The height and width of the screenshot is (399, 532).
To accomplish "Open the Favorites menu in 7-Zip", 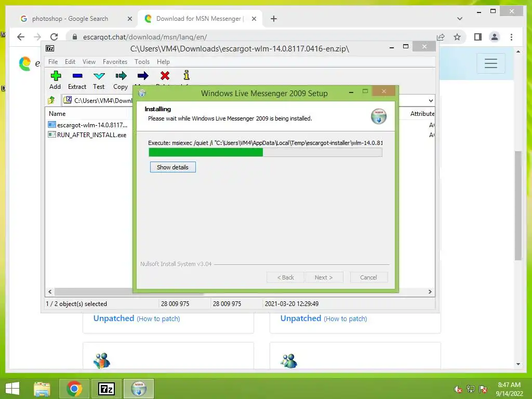I will (x=115, y=62).
